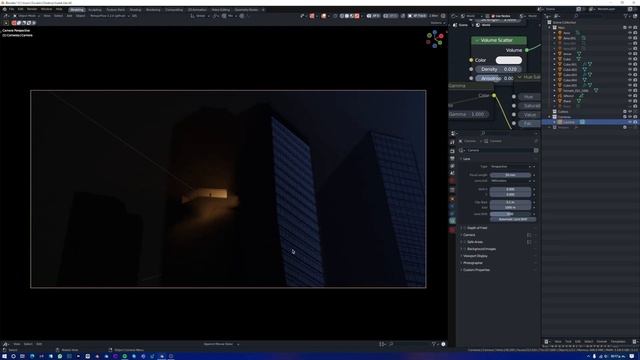Viewport: 640px width, 360px height.
Task: Open the File menu
Action: [x=11, y=9]
